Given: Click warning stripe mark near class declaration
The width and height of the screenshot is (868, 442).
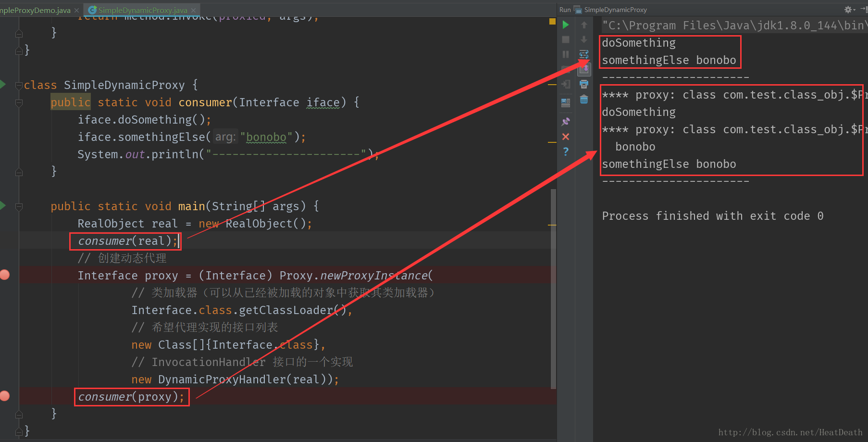Looking at the screenshot, I should pos(552,85).
